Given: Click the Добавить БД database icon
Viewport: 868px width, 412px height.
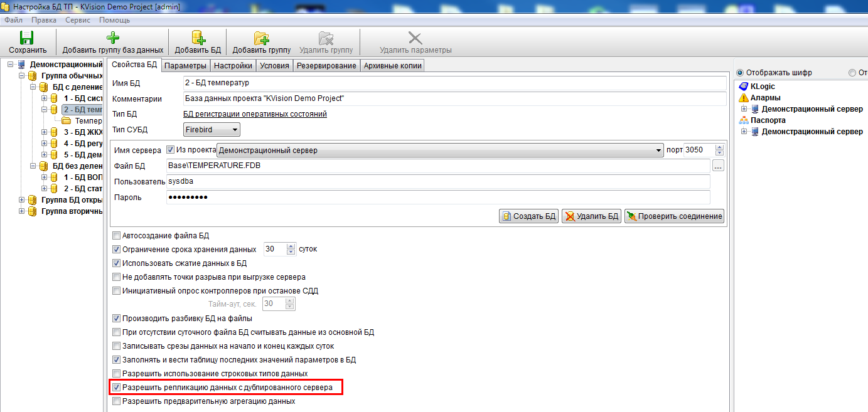Looking at the screenshot, I should click(x=198, y=38).
